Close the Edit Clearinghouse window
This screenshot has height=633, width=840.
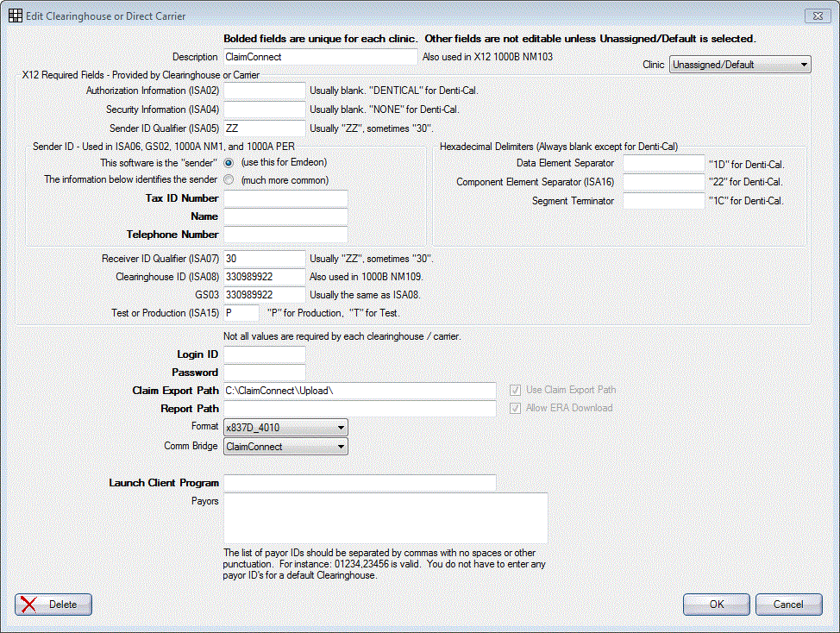[x=818, y=16]
